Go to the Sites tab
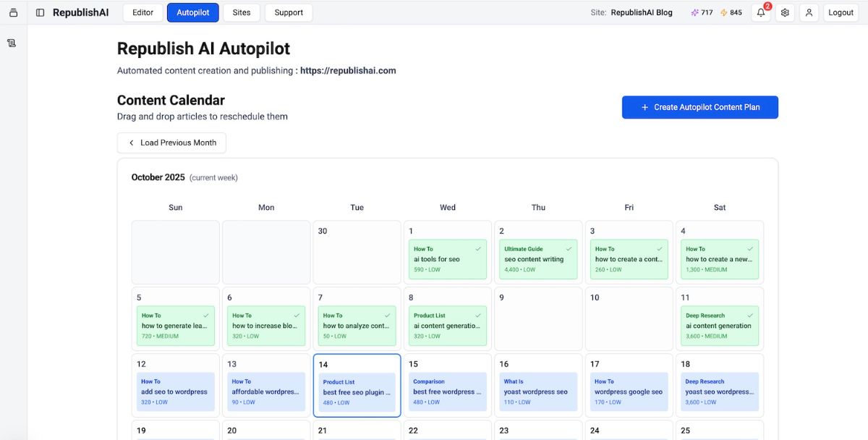The width and height of the screenshot is (868, 440). click(242, 12)
